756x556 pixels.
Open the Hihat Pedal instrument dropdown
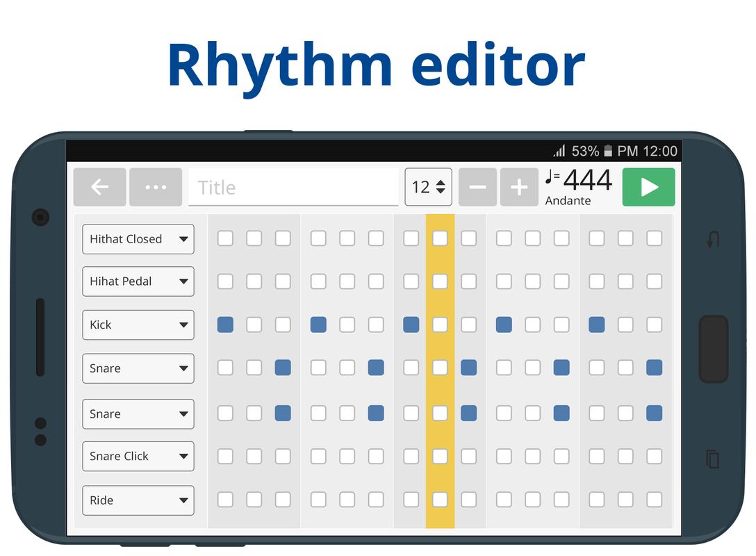[138, 281]
